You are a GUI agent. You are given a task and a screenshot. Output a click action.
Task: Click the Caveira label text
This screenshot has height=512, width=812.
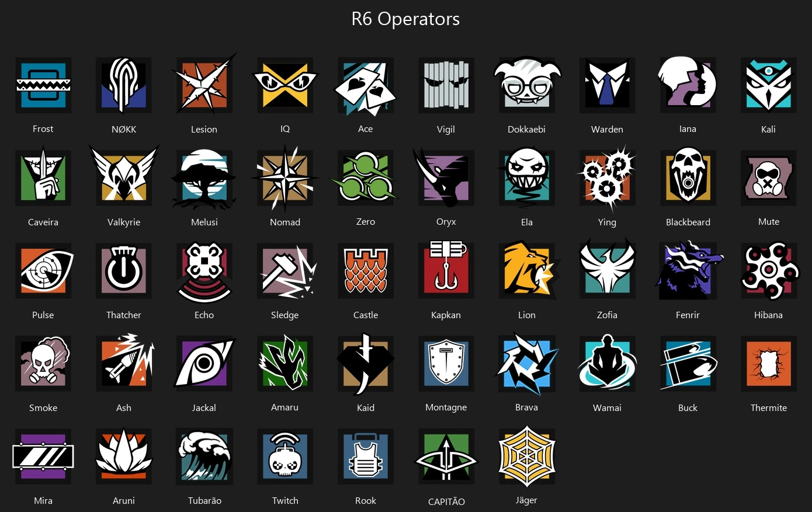(43, 222)
